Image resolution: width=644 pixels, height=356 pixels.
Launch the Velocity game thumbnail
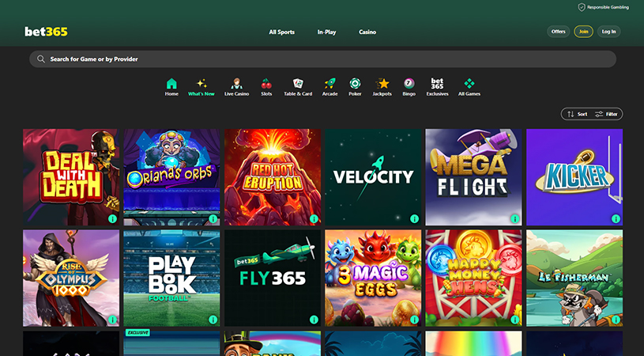(373, 177)
